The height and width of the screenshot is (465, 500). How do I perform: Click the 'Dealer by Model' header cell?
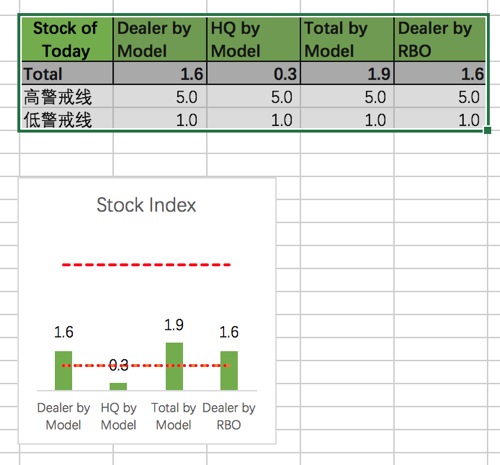(160, 39)
